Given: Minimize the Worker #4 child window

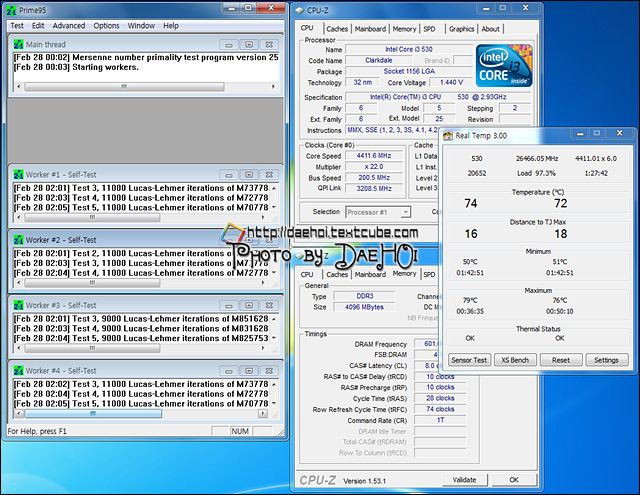Looking at the screenshot, I should (x=229, y=371).
